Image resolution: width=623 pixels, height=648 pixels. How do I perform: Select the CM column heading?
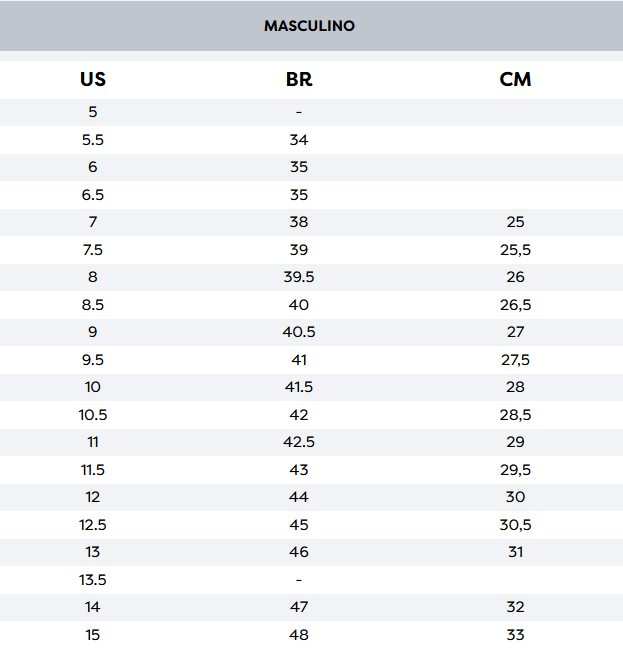click(515, 80)
